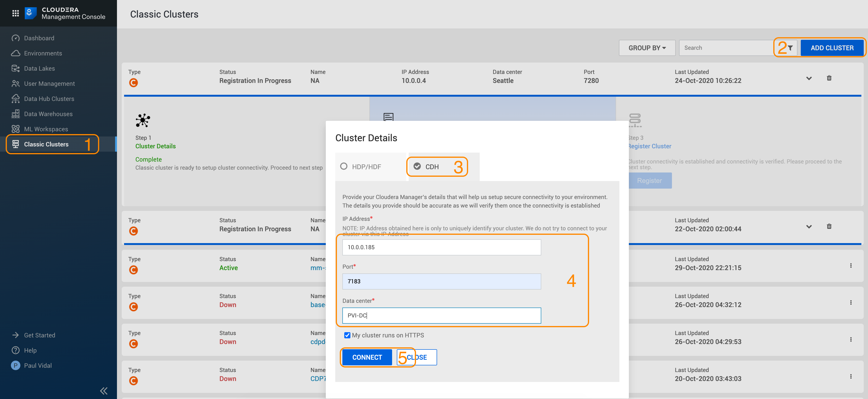Switch to the CDH option
The image size is (868, 399).
(417, 166)
